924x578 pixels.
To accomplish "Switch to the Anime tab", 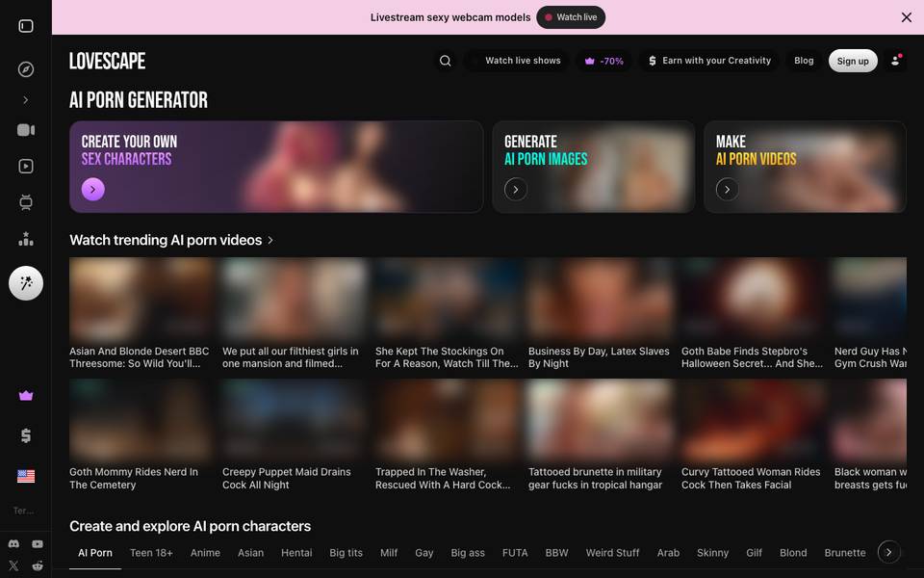I will (x=205, y=553).
